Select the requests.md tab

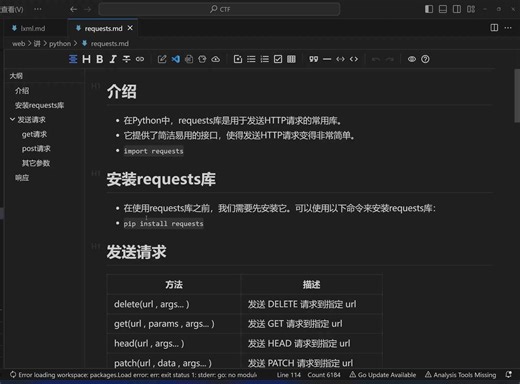pos(103,29)
